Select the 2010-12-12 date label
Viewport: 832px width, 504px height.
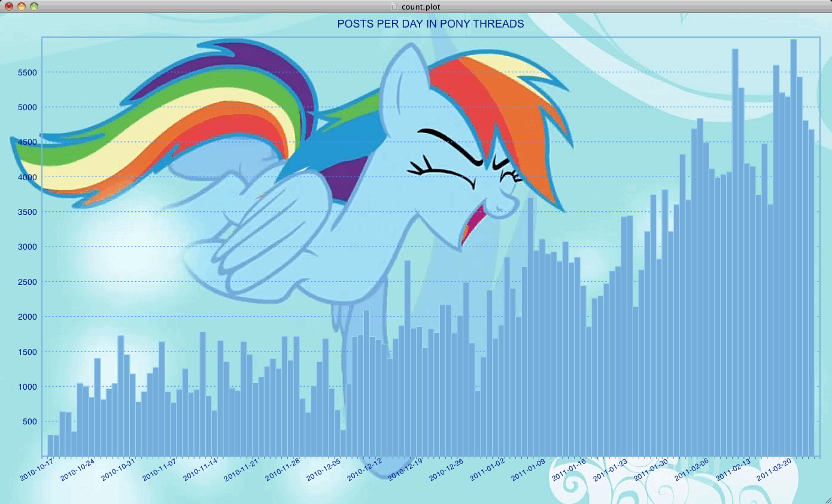[365, 469]
